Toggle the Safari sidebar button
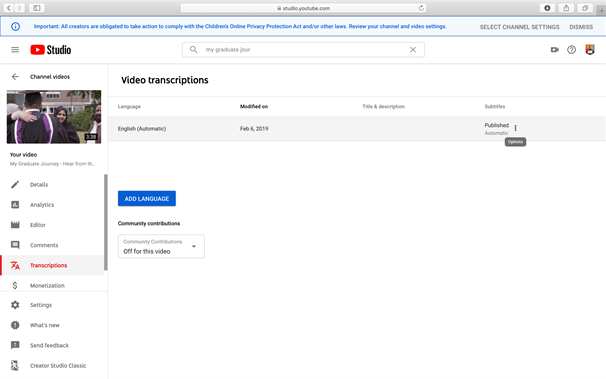The image size is (606, 379). click(37, 8)
